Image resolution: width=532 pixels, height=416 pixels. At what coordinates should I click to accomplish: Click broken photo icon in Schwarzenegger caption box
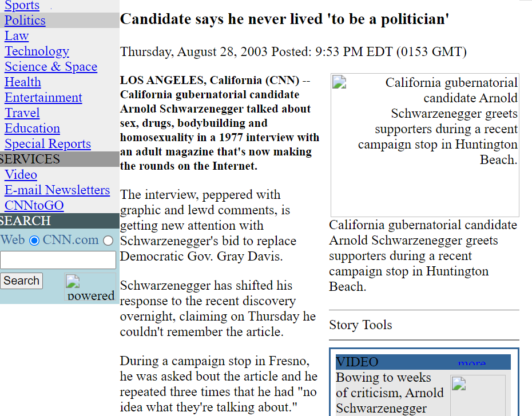339,82
